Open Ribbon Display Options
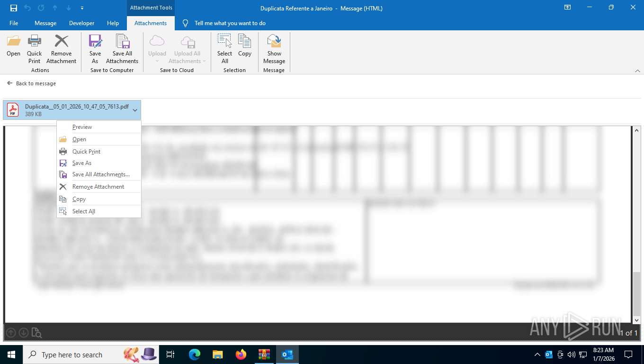This screenshot has height=364, width=644. (567, 8)
